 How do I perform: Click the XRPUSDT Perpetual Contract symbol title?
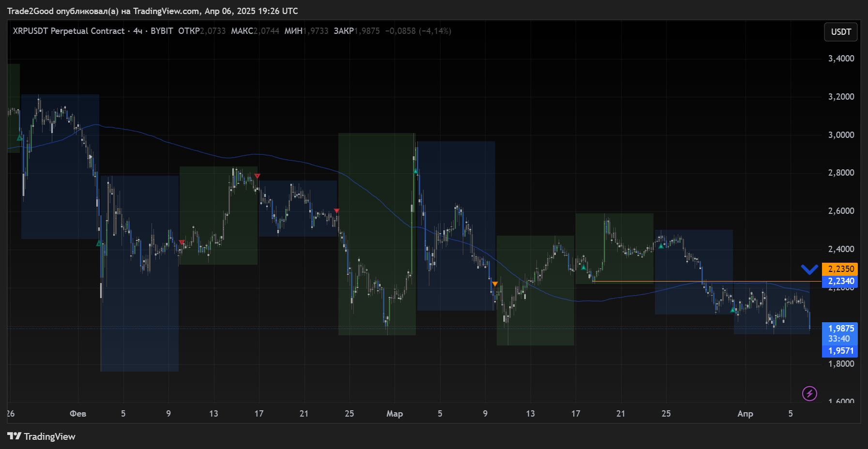tap(68, 31)
